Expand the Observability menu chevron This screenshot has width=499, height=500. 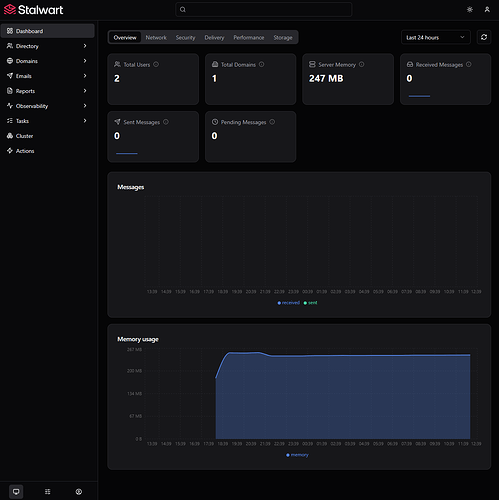point(85,106)
